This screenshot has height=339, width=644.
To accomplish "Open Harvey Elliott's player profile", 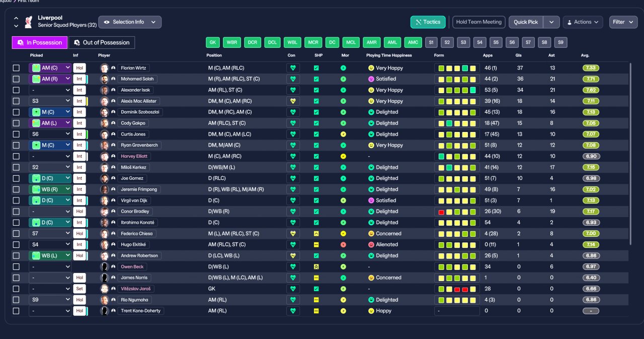I will tap(134, 157).
